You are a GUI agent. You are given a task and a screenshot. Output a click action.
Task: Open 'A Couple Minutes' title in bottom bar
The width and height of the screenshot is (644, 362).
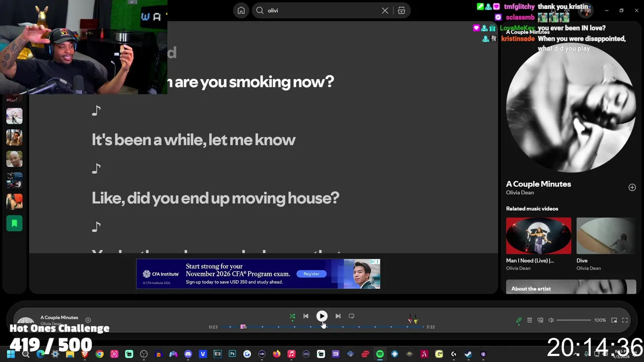[x=59, y=318]
